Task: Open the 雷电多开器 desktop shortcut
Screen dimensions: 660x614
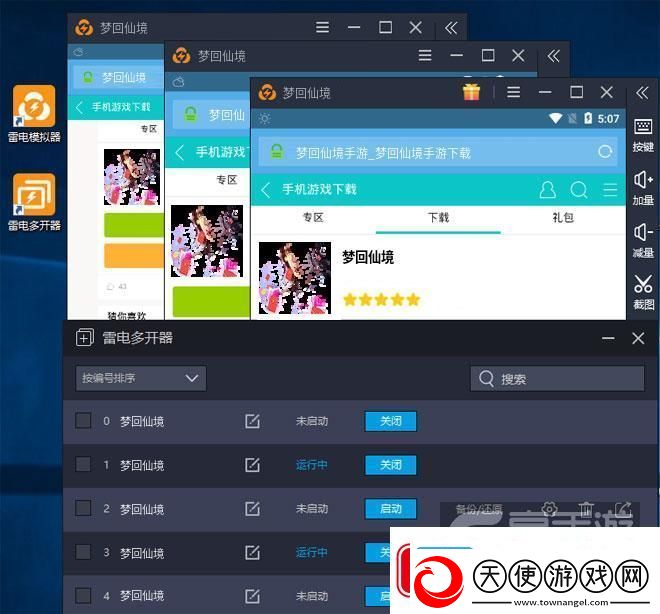Action: 34,202
